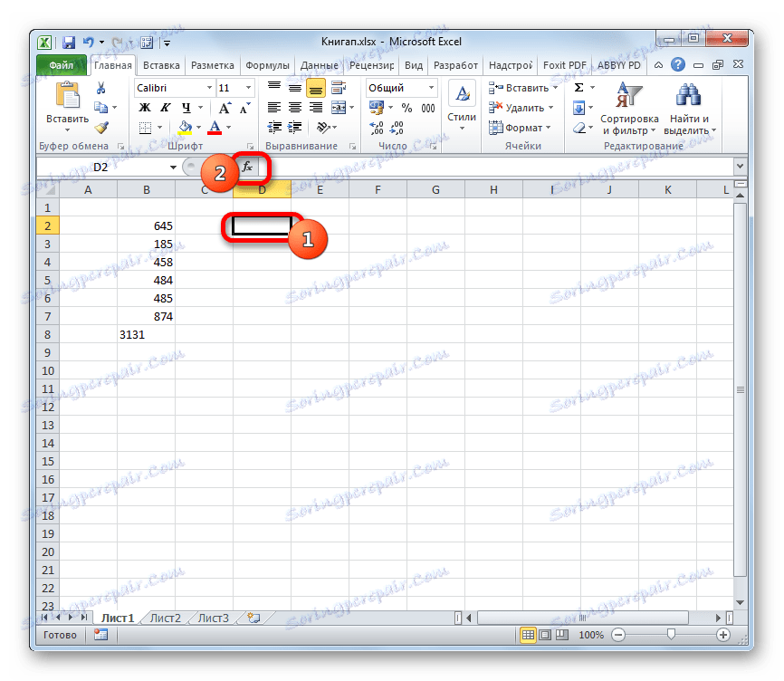This screenshot has width=784, height=681.
Task: Open the Calibri font name dropdown
Action: point(209,88)
